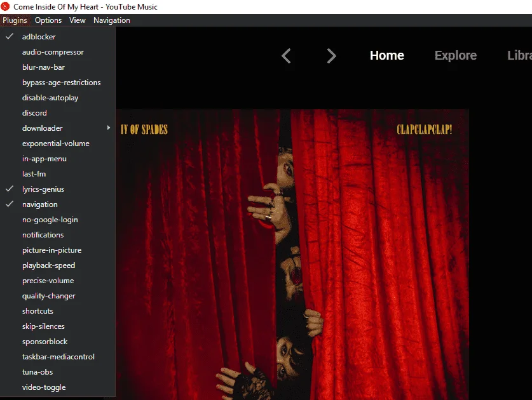Screen dimensions: 532x400
Task: Enable the audio-compressor plugin
Action: [58, 52]
